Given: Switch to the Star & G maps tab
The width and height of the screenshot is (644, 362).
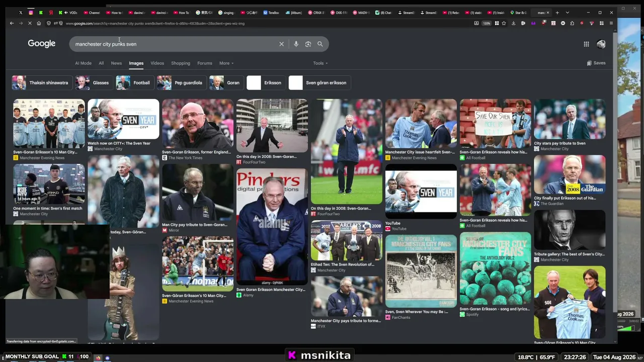Looking at the screenshot, I should click(x=519, y=13).
